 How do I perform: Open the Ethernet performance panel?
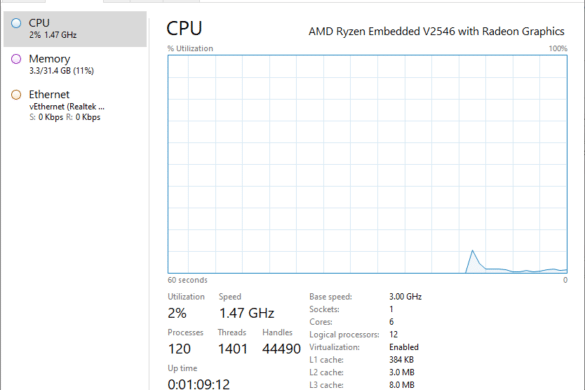point(75,106)
